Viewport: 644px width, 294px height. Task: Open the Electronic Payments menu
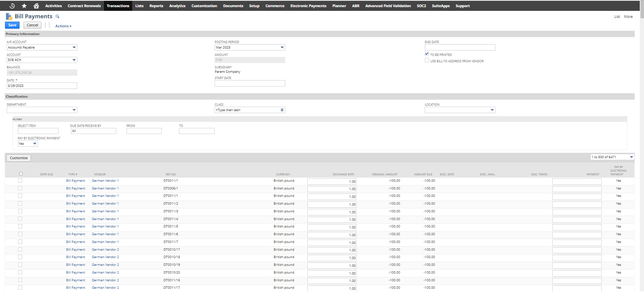308,6
